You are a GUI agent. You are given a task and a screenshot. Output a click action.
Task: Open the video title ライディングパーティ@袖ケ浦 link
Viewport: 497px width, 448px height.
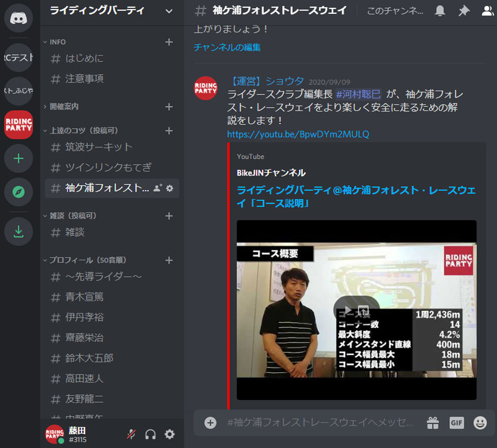(356, 197)
